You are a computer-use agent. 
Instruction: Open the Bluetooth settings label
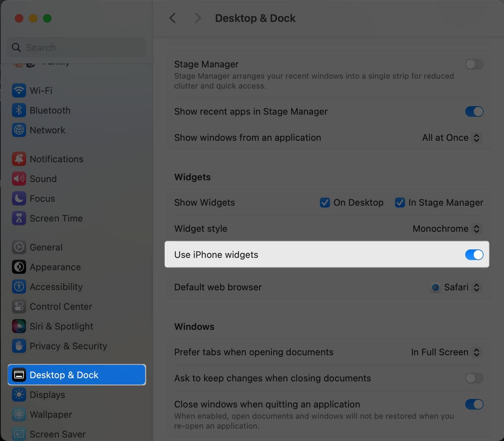point(50,110)
